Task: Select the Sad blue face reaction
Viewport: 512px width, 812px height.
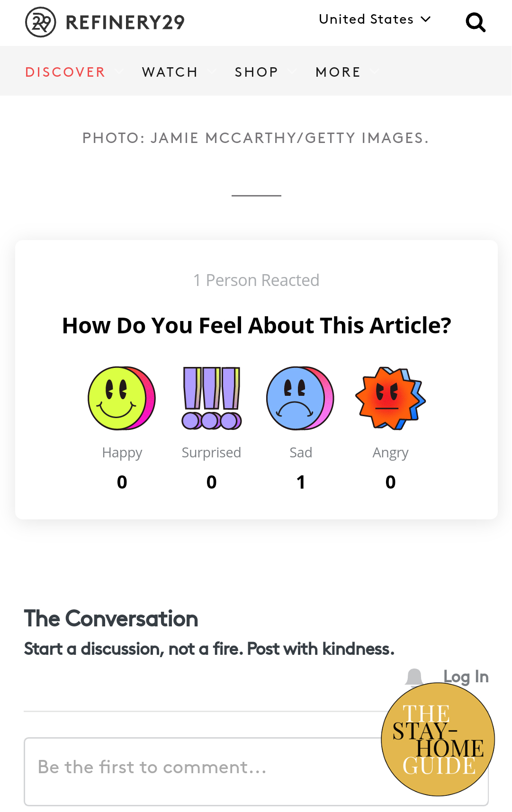Action: tap(300, 398)
